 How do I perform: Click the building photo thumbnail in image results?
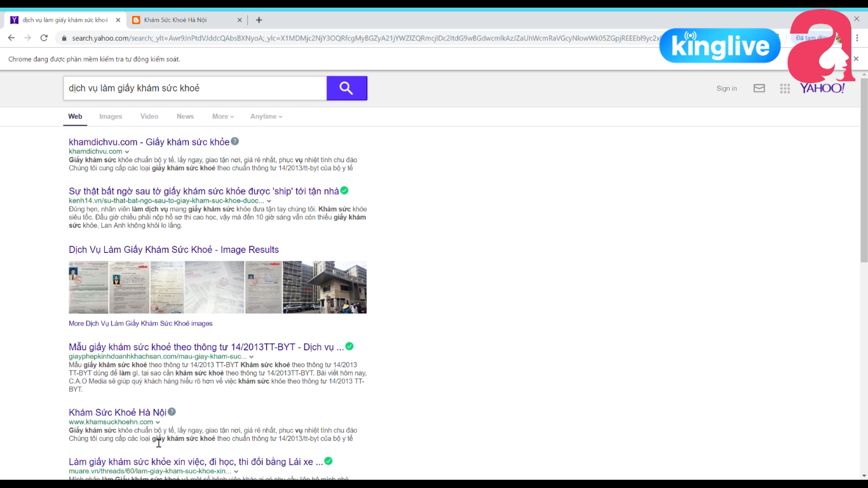(x=325, y=287)
